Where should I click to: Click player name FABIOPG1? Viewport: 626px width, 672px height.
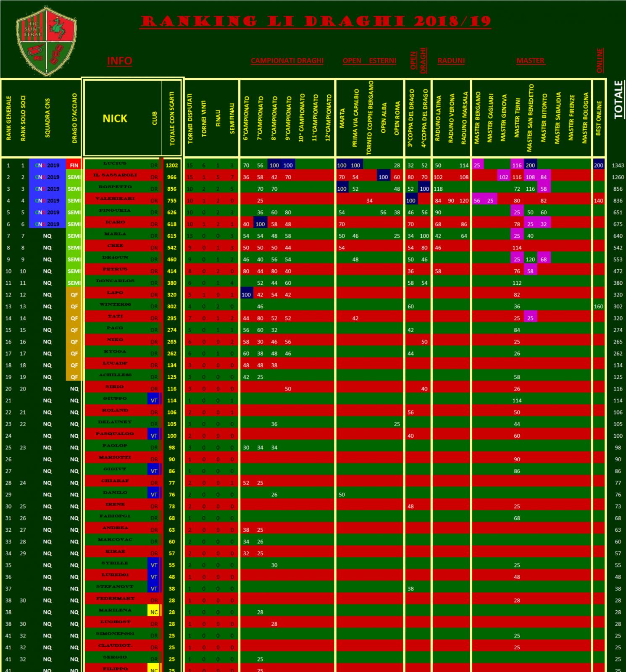coord(115,516)
